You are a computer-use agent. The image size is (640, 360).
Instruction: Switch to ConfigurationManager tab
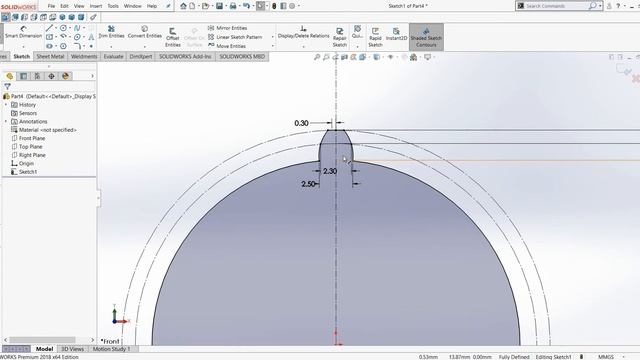37,76
